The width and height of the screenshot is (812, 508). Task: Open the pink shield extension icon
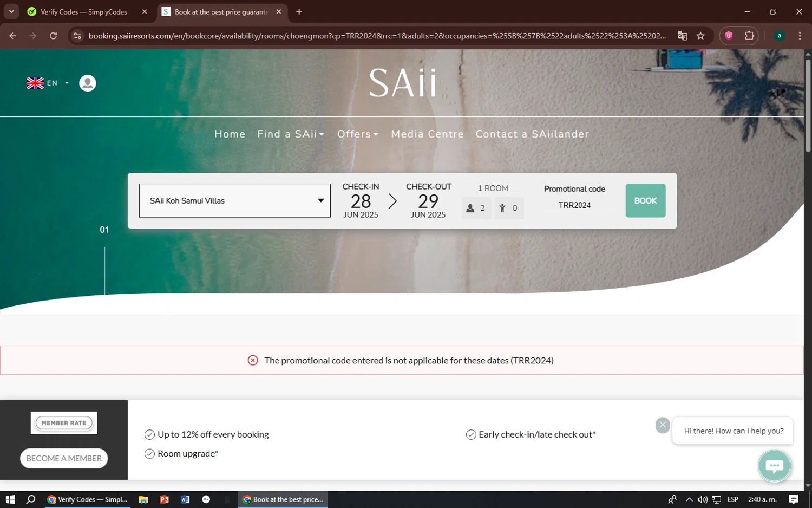729,36
